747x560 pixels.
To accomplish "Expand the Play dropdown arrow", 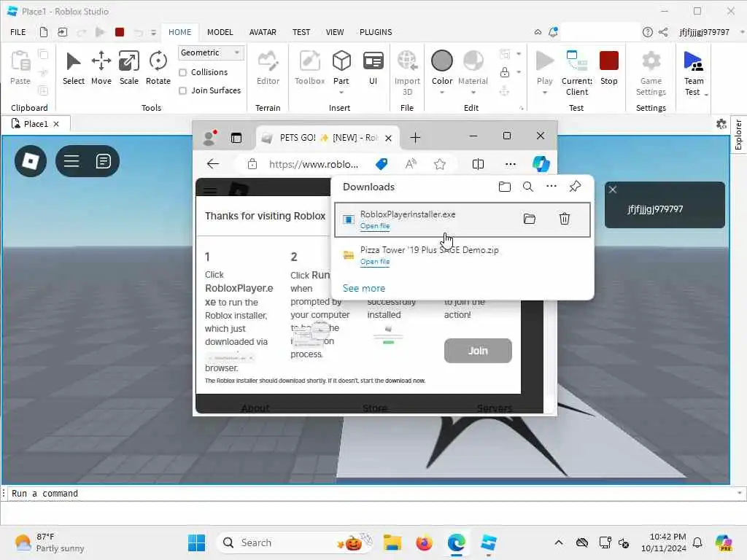I will click(544, 93).
